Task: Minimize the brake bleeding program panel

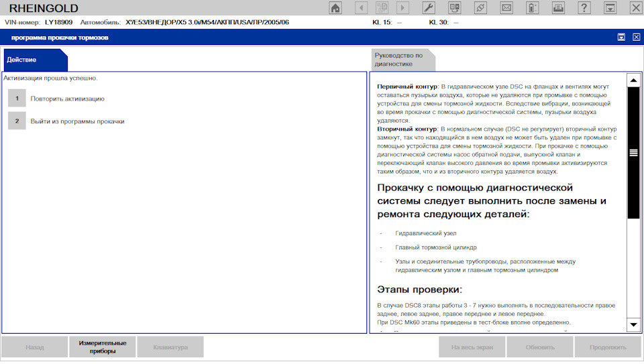Action: [x=621, y=38]
